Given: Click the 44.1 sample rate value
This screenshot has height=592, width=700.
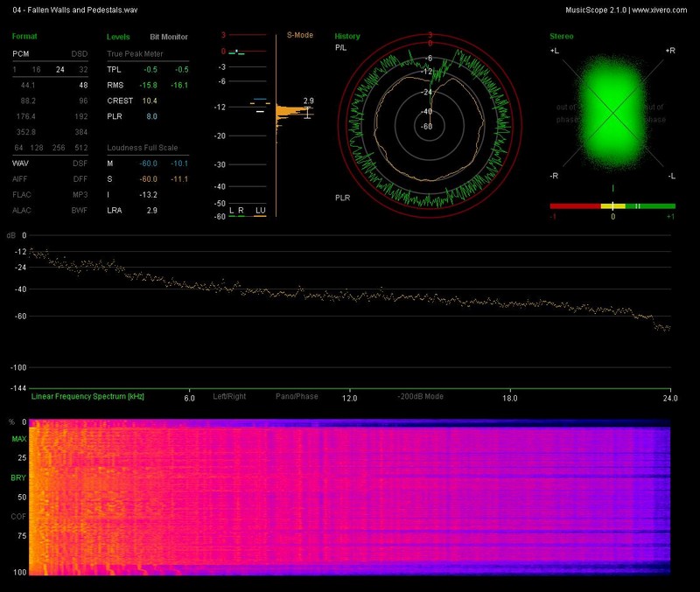Looking at the screenshot, I should 28,85.
